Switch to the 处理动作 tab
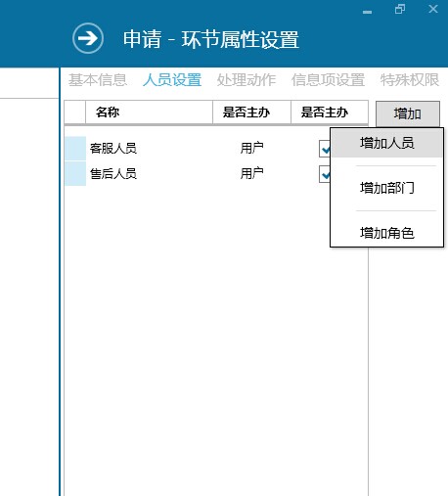This screenshot has height=496, width=448. pyautogui.click(x=246, y=80)
